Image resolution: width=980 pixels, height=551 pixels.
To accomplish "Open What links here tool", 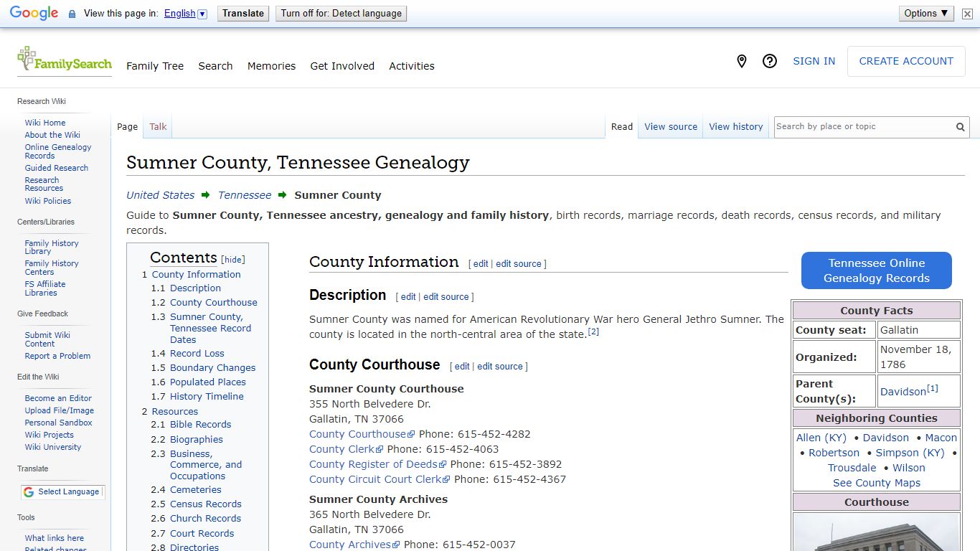I will (55, 538).
